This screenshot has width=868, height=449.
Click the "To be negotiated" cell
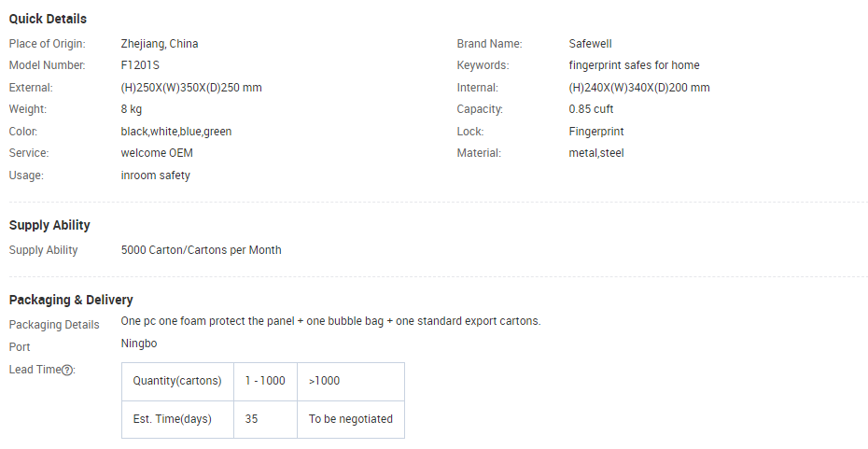[x=351, y=419]
